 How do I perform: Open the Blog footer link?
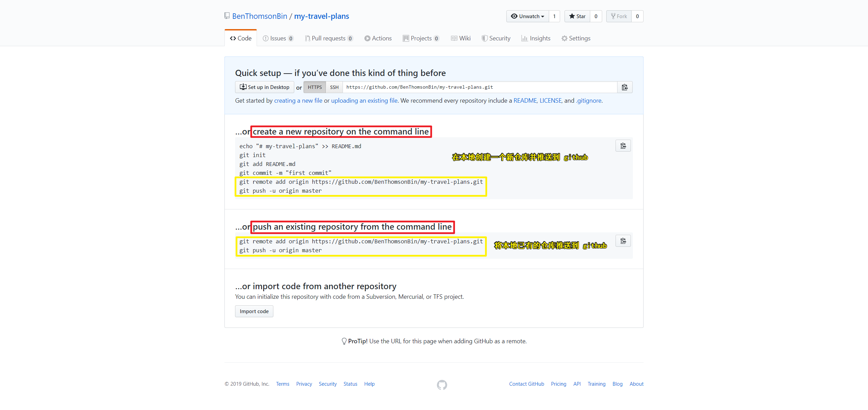(x=618, y=384)
